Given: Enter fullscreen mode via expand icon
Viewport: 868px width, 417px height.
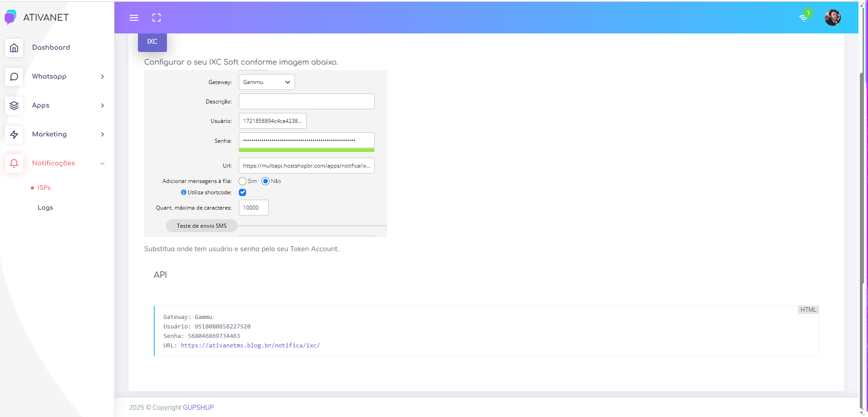Looking at the screenshot, I should pos(157,18).
